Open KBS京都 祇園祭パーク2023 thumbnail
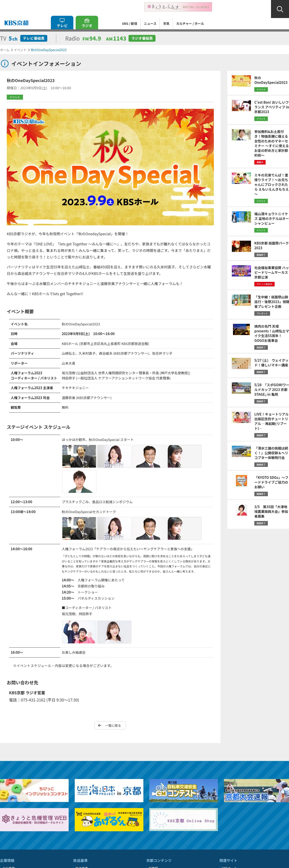The image size is (289, 868). 242,246
